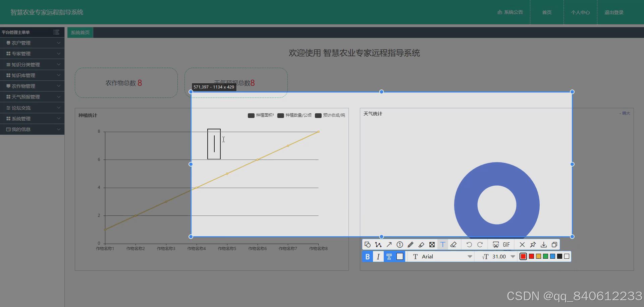This screenshot has height=307, width=644.
Task: Toggle the 晴天 legend in weather chart
Action: (x=625, y=113)
